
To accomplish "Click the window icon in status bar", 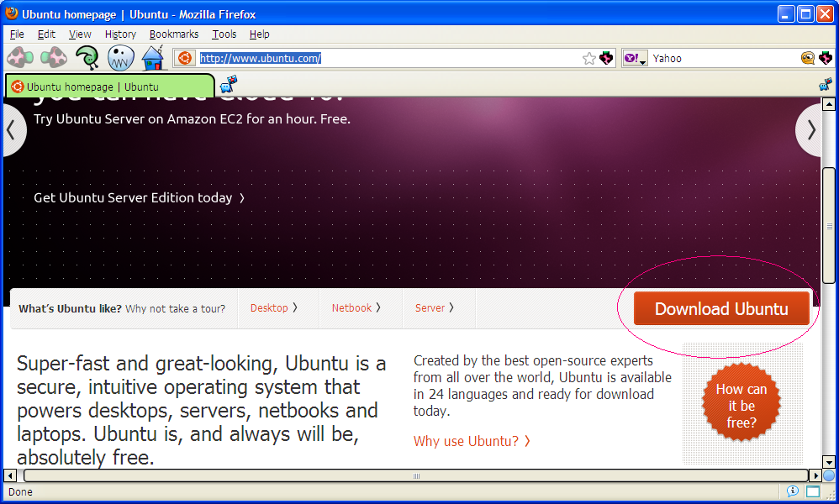I will point(813,491).
